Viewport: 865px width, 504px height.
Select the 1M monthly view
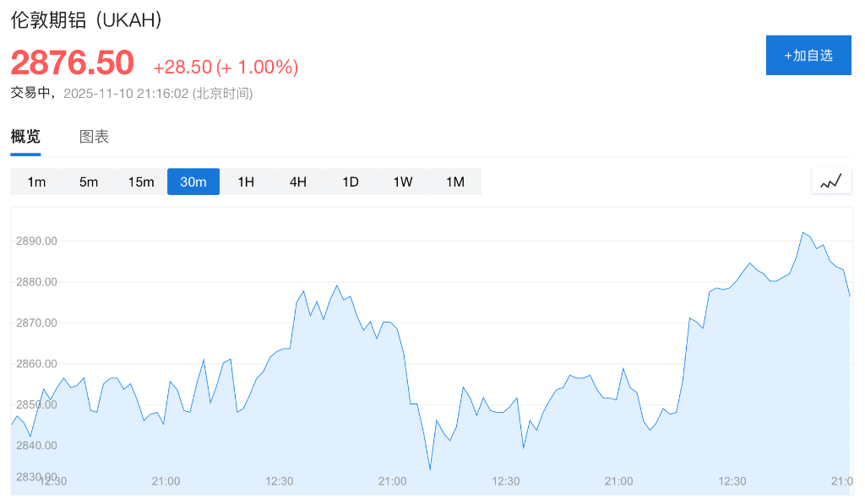pyautogui.click(x=454, y=181)
